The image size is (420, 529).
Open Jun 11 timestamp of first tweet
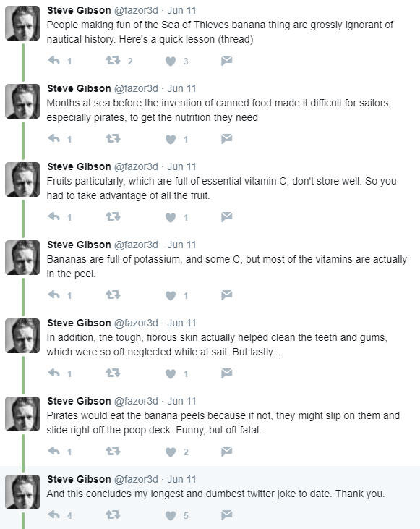point(181,10)
